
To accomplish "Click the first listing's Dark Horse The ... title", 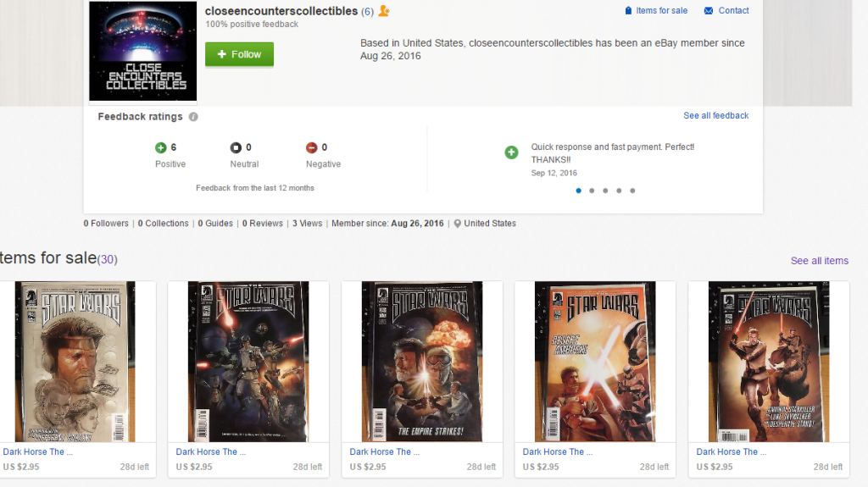I will tap(37, 451).
